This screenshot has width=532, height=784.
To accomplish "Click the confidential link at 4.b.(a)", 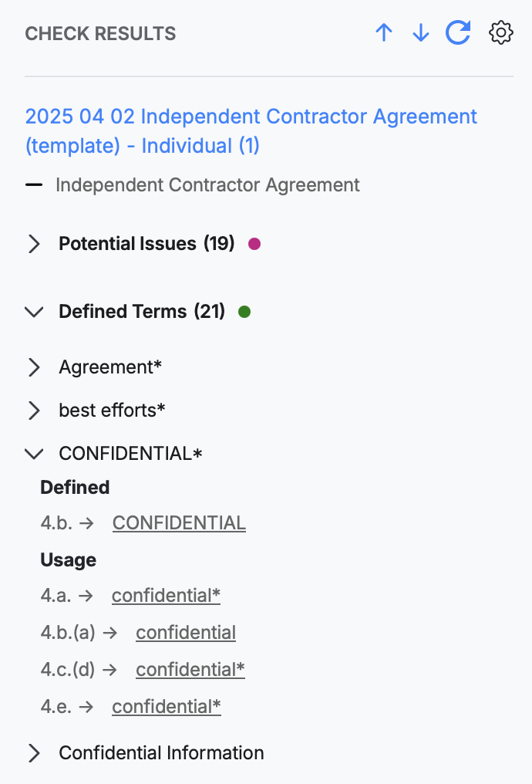I will [185, 632].
